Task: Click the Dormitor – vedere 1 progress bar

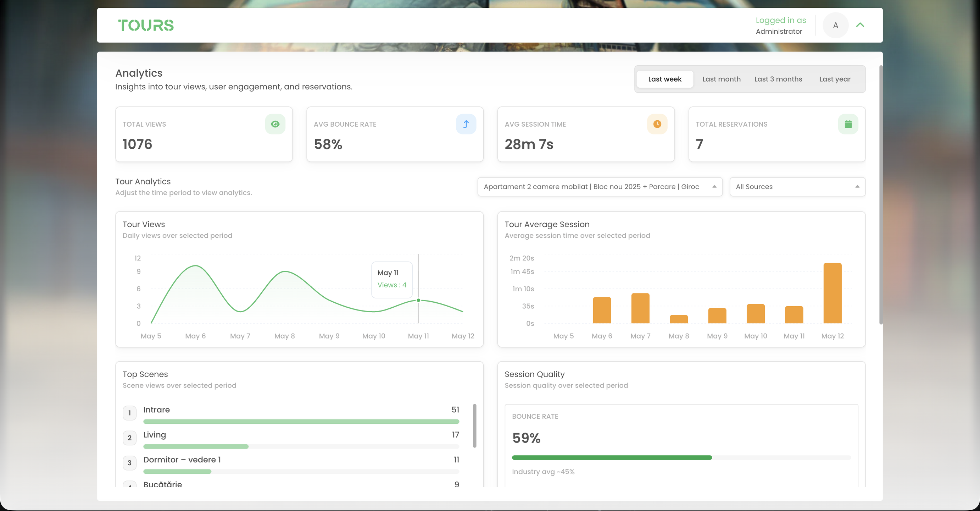Action: coord(301,472)
